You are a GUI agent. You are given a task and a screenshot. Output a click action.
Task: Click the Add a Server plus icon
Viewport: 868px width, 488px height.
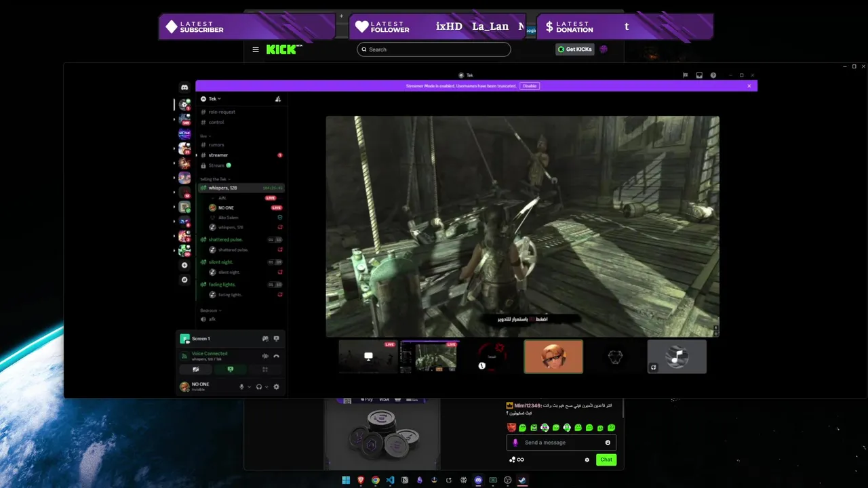[x=184, y=265]
